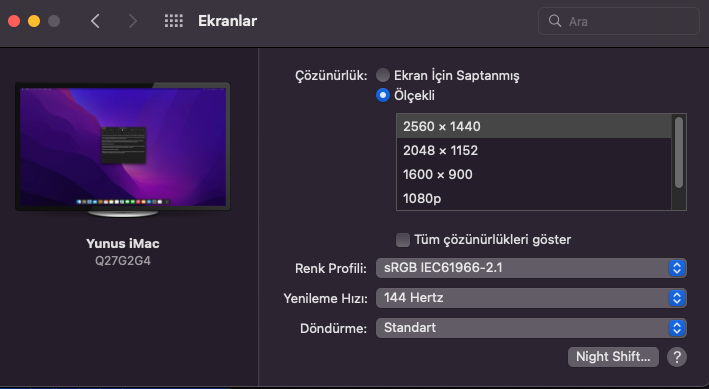This screenshot has width=709, height=389.
Task: Show all preferences via grid icon
Action: [x=174, y=21]
